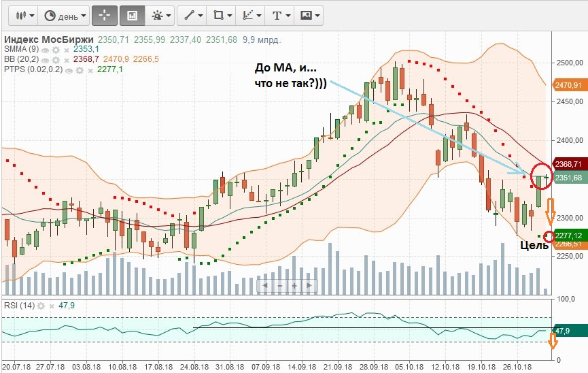Toggle the chart data panel button

[x=132, y=16]
